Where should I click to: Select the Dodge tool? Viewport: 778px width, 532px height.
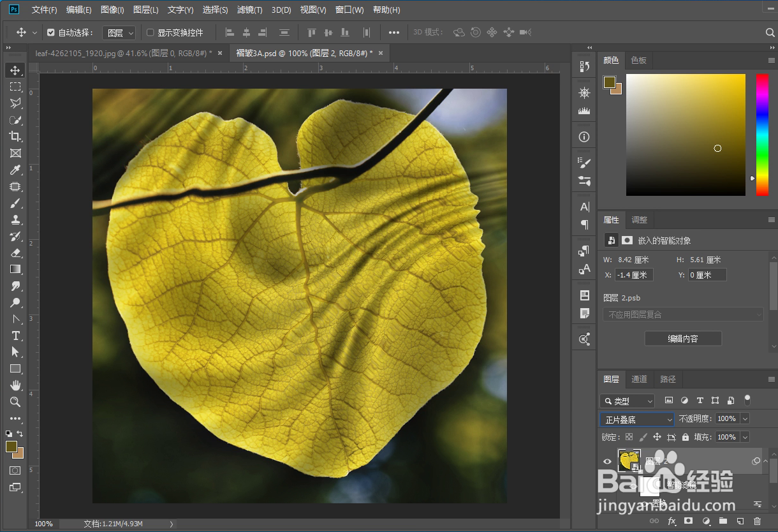[15, 302]
